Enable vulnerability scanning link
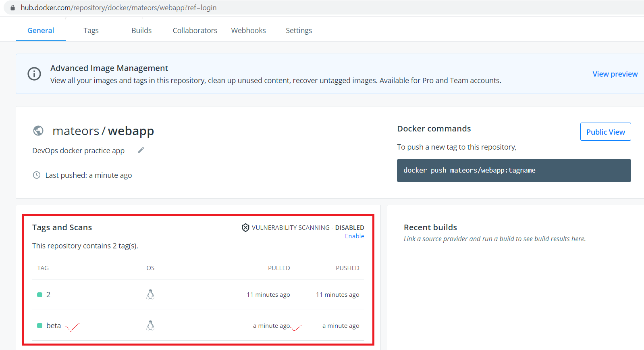 pos(355,236)
